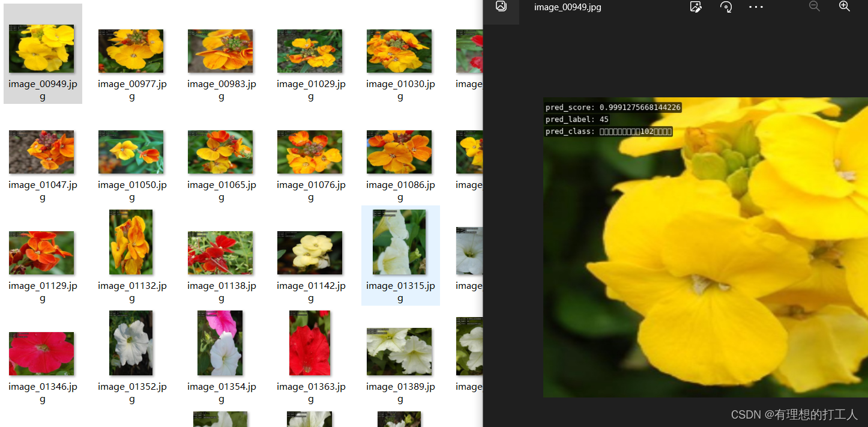
Task: Select the image_00949.jpg thumbnail
Action: pos(41,49)
